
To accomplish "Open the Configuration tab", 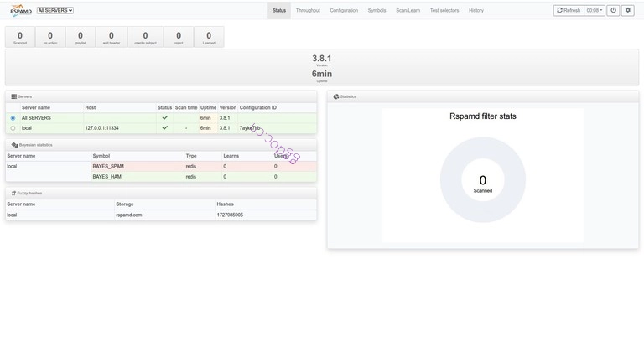I will [x=344, y=10].
